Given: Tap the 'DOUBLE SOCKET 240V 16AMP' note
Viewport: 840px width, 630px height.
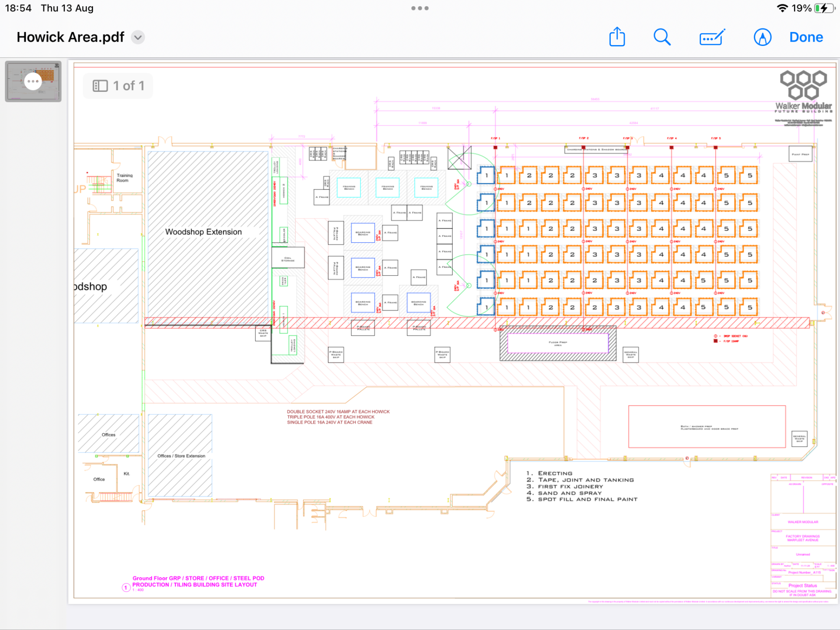Looking at the screenshot, I should click(x=338, y=412).
